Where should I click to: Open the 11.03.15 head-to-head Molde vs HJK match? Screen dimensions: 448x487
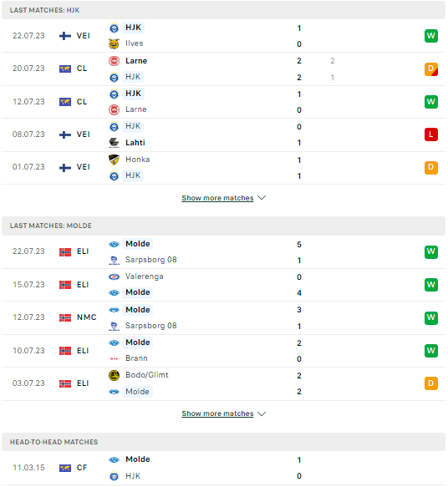click(x=223, y=468)
